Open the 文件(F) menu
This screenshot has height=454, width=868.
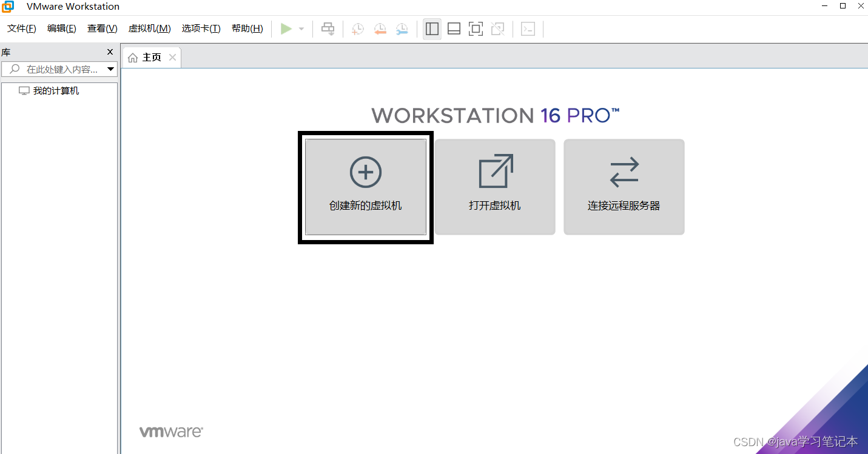22,28
